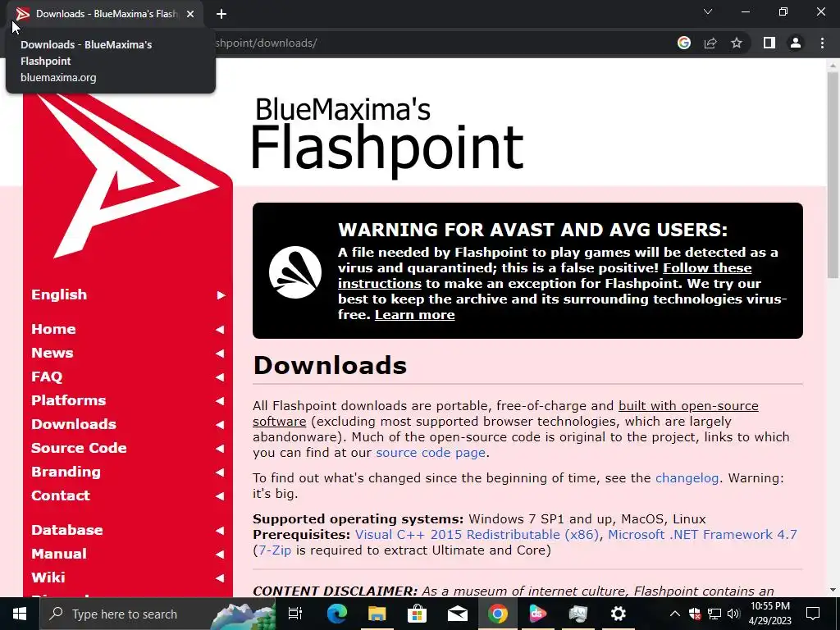This screenshot has width=840, height=630.
Task: Click the arrow beside FAQ
Action: [220, 377]
